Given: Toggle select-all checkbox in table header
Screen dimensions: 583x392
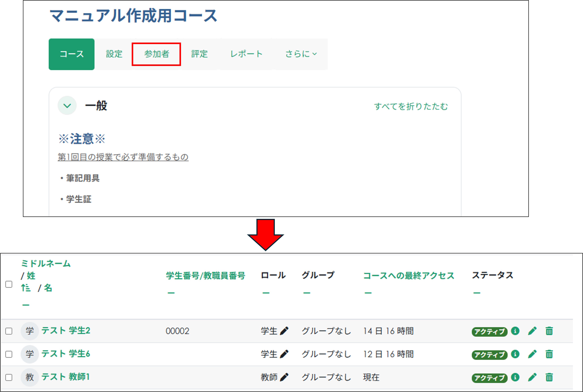Looking at the screenshot, I should pyautogui.click(x=9, y=284).
